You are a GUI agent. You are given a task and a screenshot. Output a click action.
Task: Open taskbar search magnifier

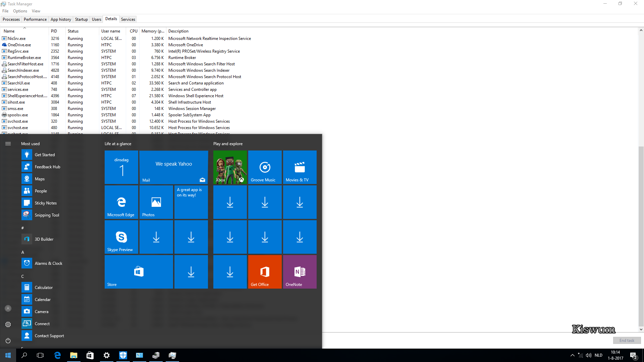tap(24, 355)
